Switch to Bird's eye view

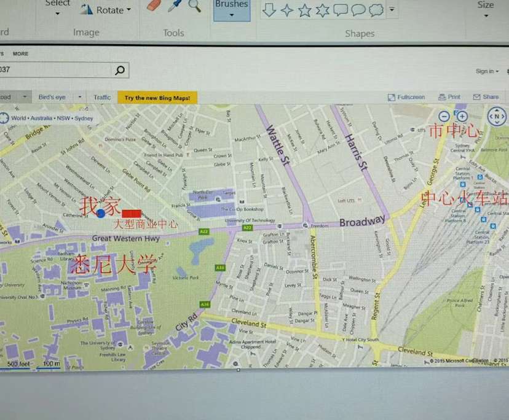click(x=52, y=97)
